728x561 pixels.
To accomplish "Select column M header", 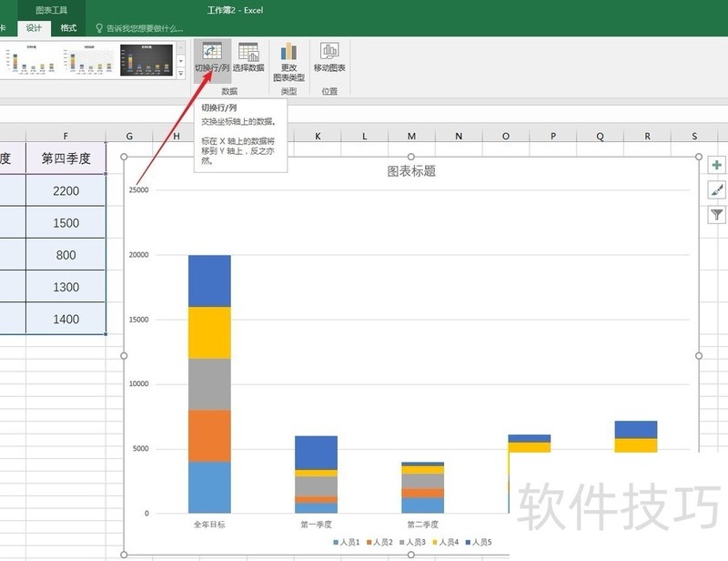I will (411, 136).
